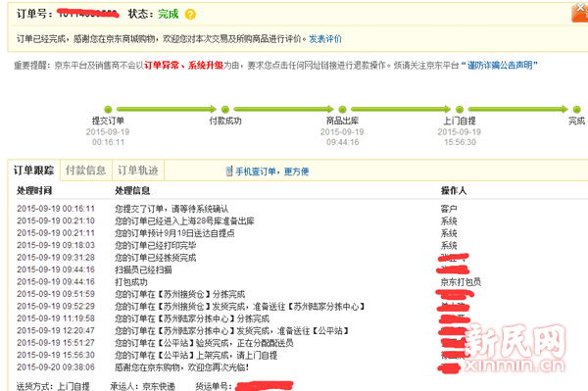Click the 商品出库 progress step dot
This screenshot has width=588, height=391.
pyautogui.click(x=342, y=110)
